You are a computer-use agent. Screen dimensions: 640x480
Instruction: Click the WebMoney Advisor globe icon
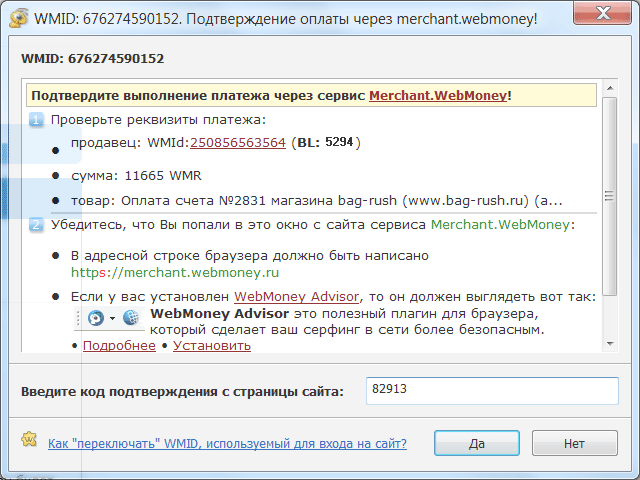(131, 317)
